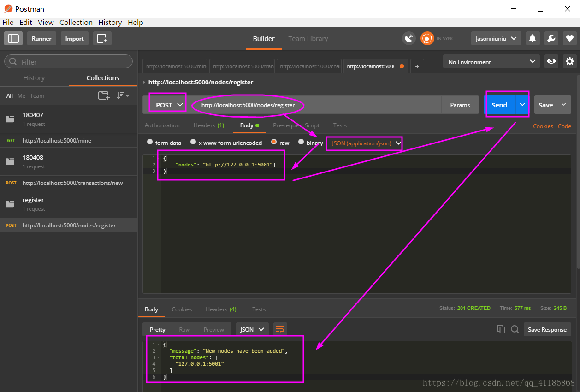Create new collection folder-plus icon
This screenshot has height=392, width=580.
(x=104, y=95)
